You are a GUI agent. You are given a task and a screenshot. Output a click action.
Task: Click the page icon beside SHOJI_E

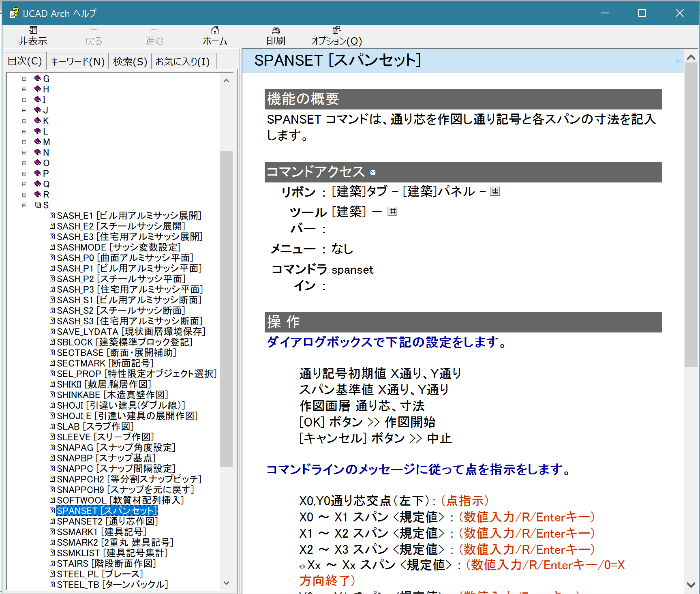coord(52,416)
